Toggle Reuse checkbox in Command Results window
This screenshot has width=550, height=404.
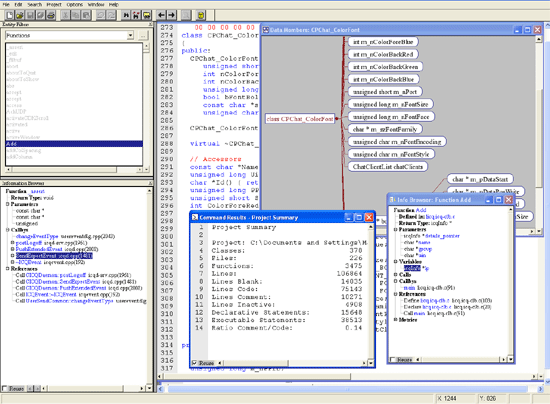[x=195, y=363]
